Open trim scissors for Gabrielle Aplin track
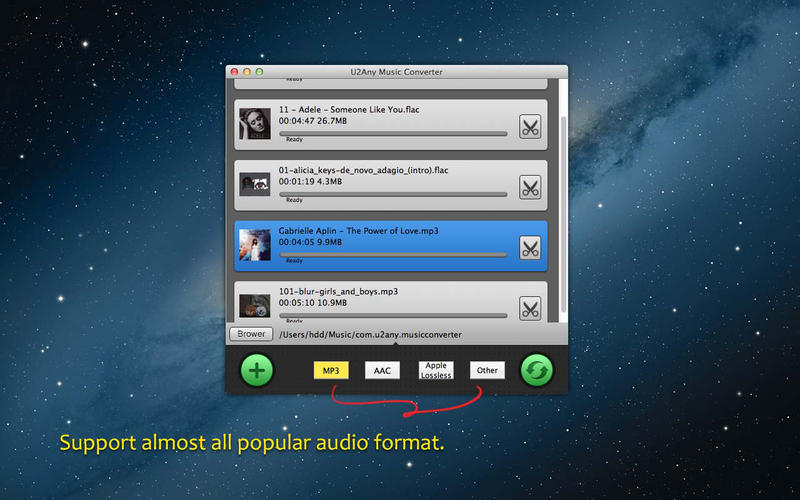The height and width of the screenshot is (500, 800). 530,248
